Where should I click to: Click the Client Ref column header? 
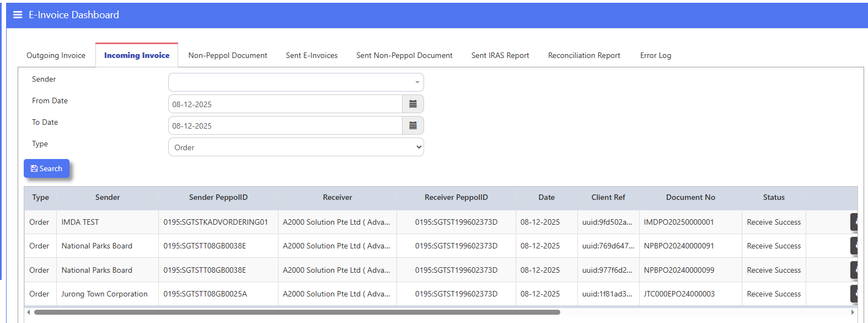click(x=608, y=197)
